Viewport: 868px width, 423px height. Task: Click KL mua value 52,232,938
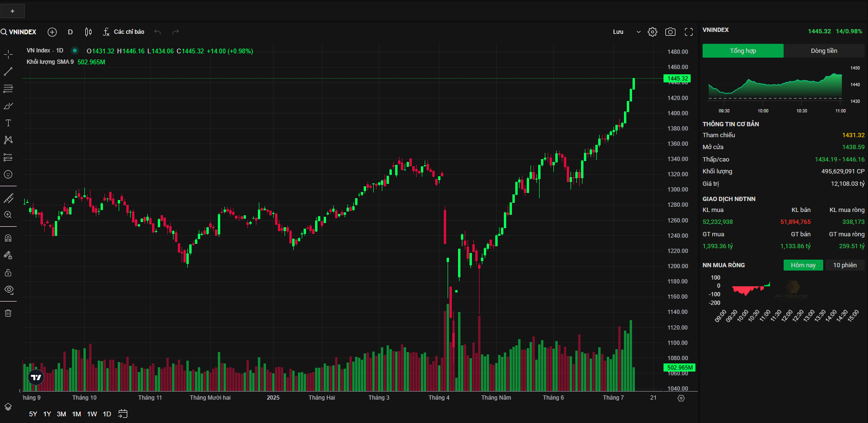pyautogui.click(x=718, y=222)
